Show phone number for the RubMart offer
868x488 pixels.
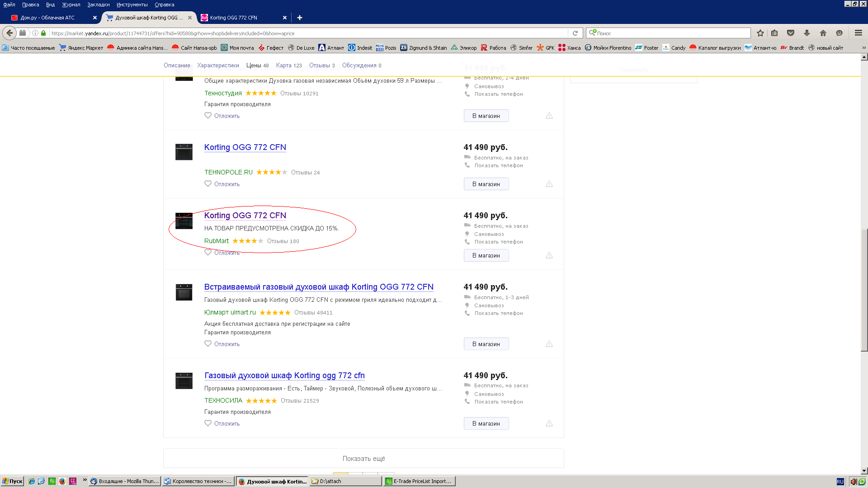(499, 242)
